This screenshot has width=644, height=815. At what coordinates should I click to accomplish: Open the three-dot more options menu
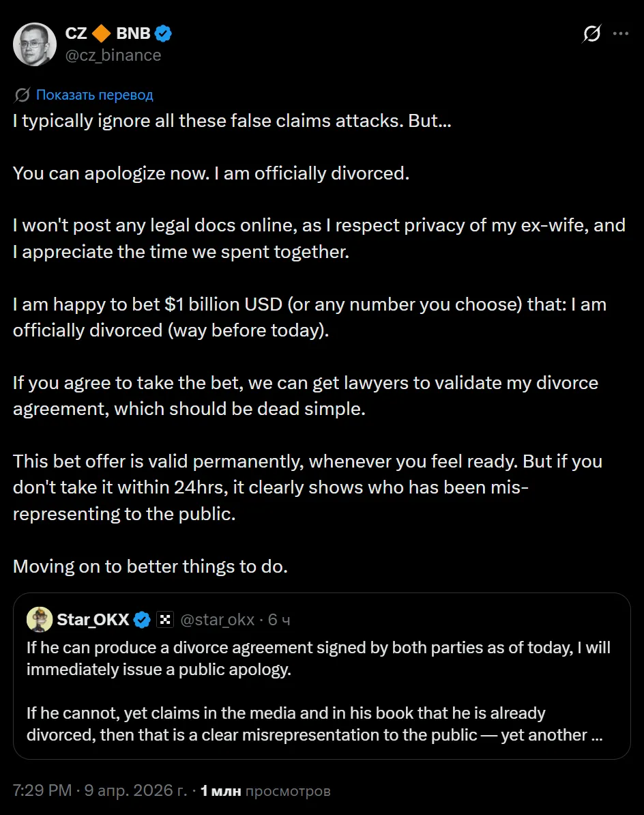click(x=619, y=33)
